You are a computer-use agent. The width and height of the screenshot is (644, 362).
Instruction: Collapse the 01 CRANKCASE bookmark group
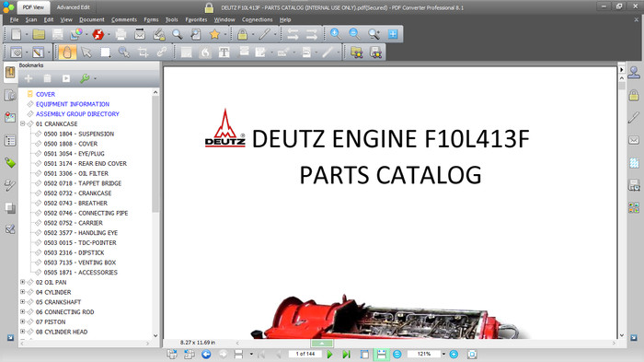click(23, 123)
